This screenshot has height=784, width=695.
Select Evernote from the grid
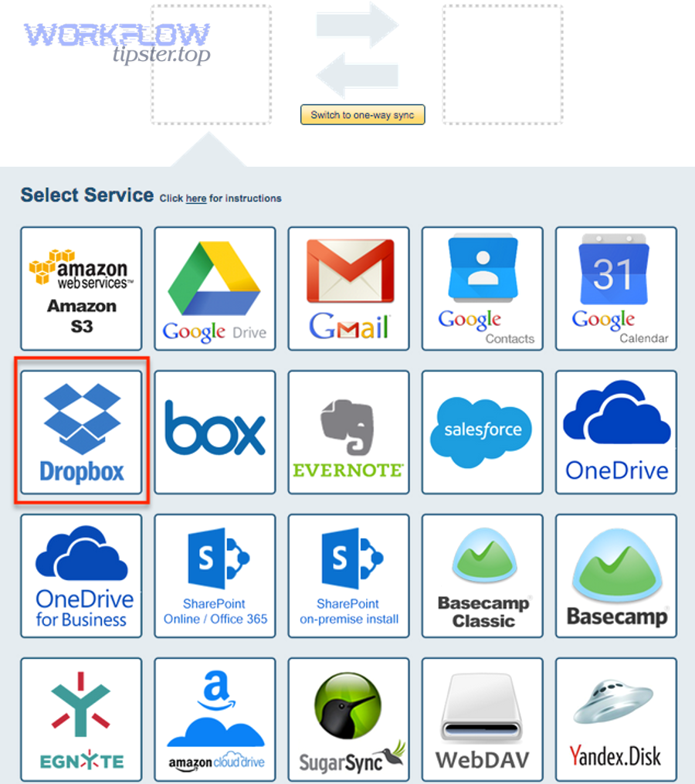point(348,431)
